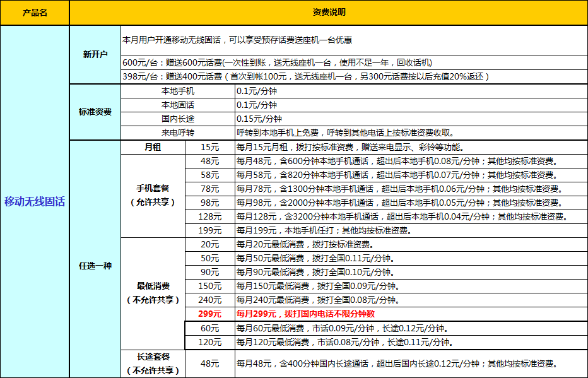
Task: Click the 398元/台 赠送400元话费 row
Action: [x=355, y=76]
